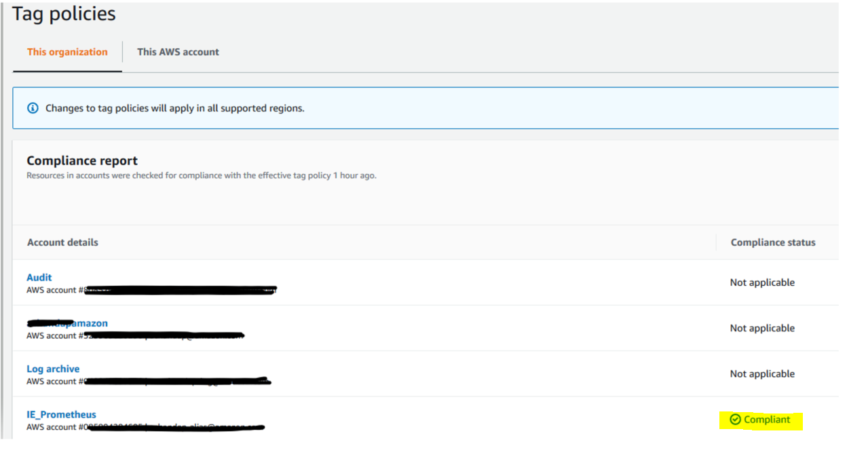Image resolution: width=868 pixels, height=461 pixels.
Task: Select the This organization tab
Action: coord(67,52)
